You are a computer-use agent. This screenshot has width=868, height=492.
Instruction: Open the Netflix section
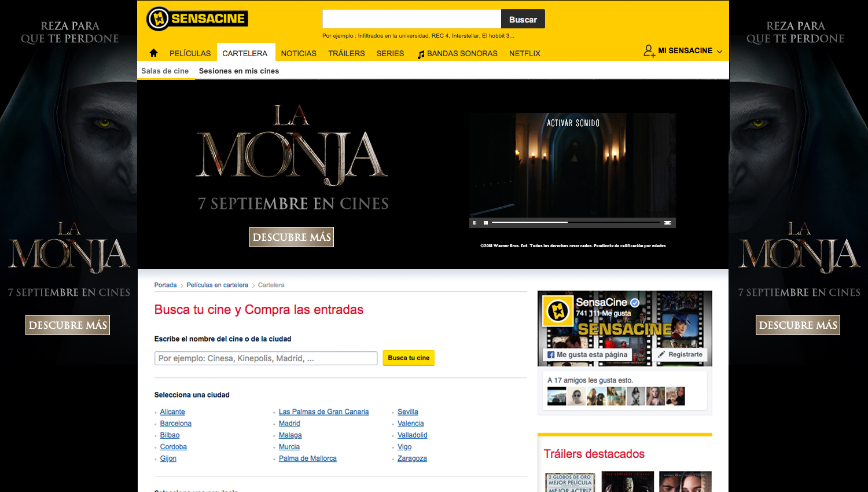click(525, 53)
